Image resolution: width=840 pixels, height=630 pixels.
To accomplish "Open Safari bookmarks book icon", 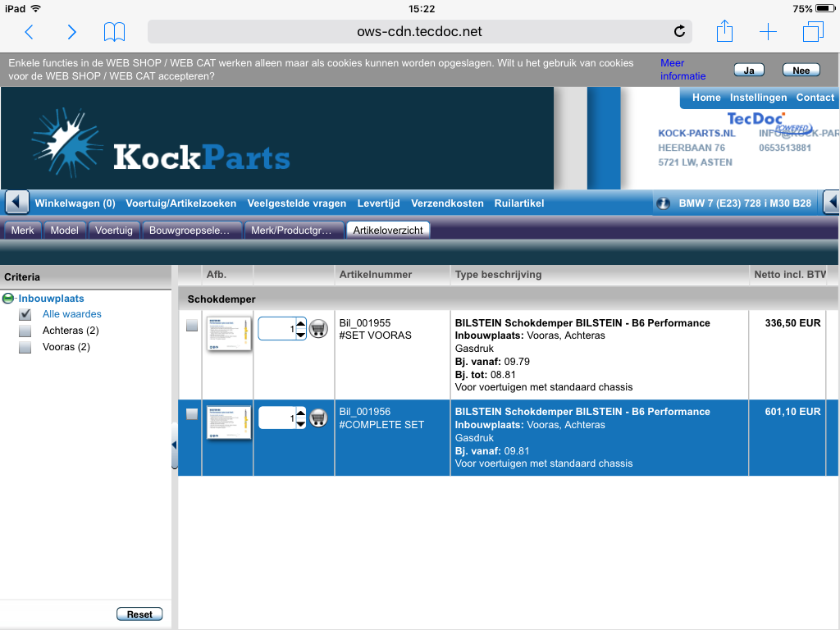I will 114,32.
